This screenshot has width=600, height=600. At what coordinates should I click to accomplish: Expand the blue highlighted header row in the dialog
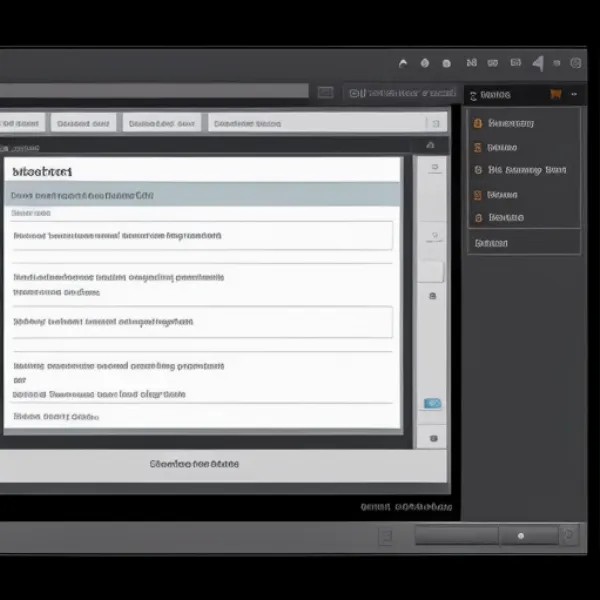[x=202, y=196]
